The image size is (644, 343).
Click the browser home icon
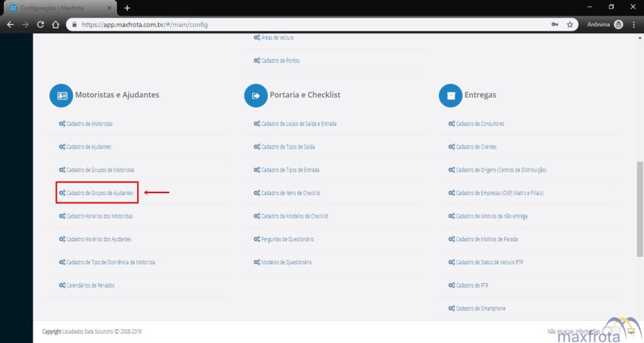(55, 25)
